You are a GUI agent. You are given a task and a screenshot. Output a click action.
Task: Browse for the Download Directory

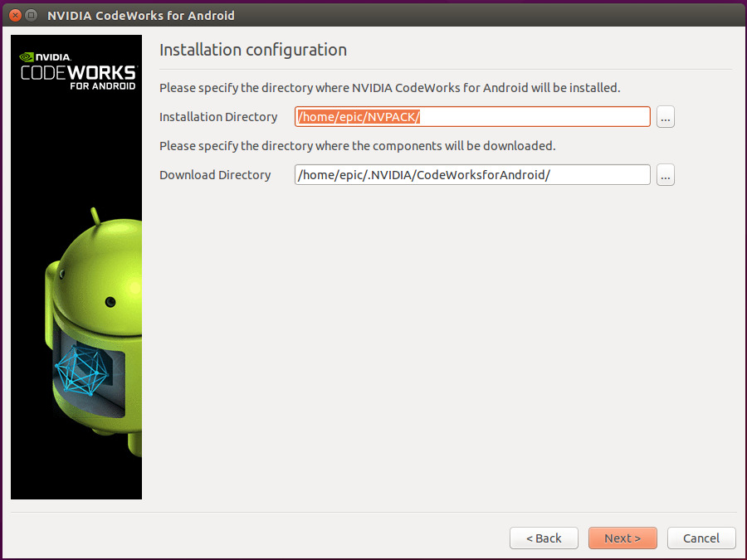tap(665, 175)
